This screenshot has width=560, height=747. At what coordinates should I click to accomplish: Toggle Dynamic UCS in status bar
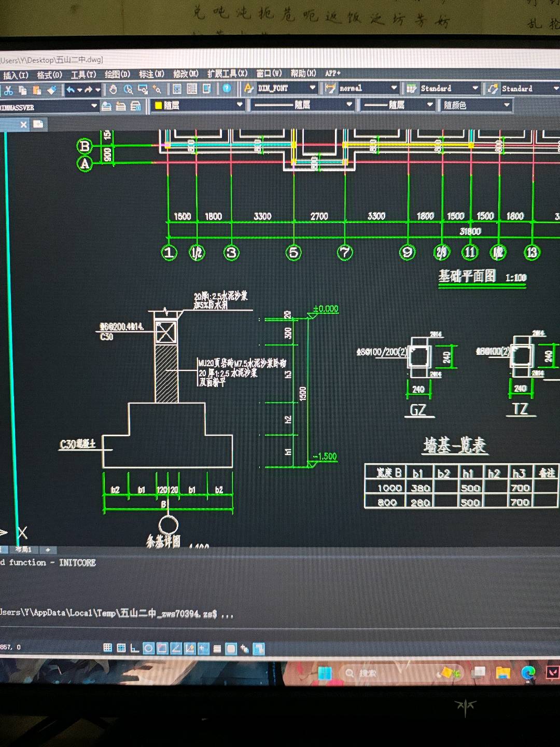pos(190,648)
